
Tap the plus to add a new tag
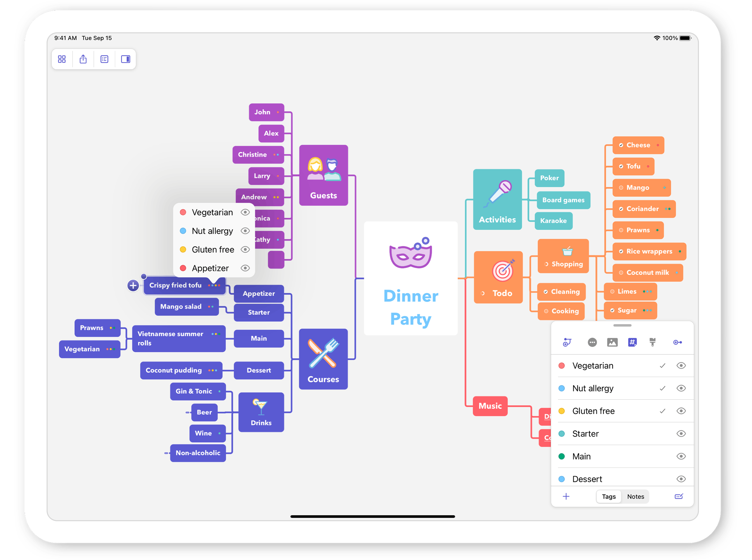point(566,497)
